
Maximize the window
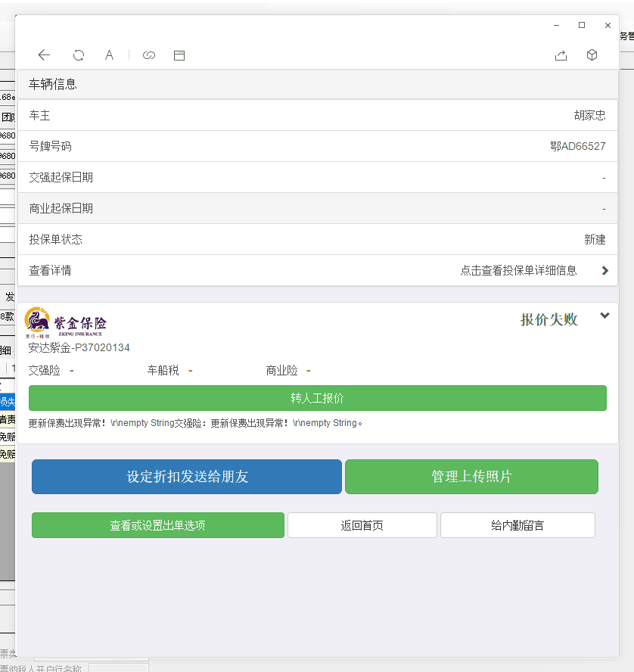pos(582,25)
